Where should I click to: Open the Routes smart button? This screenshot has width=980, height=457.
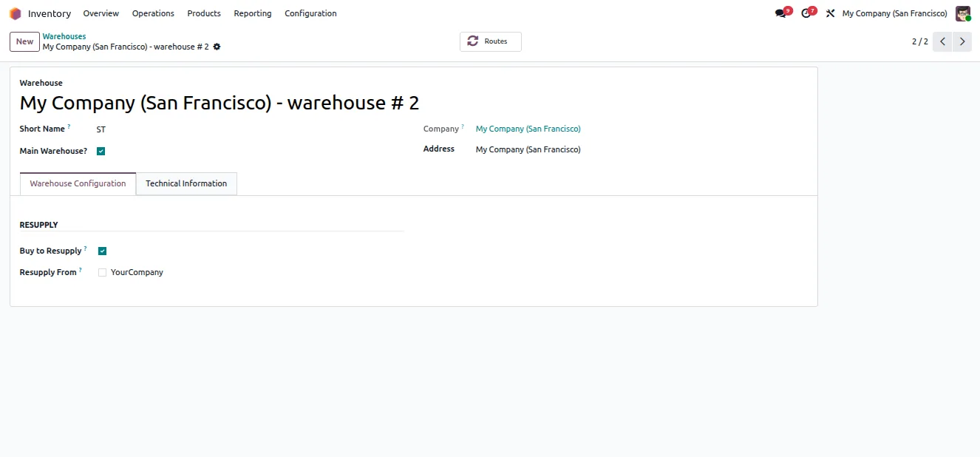pos(490,41)
